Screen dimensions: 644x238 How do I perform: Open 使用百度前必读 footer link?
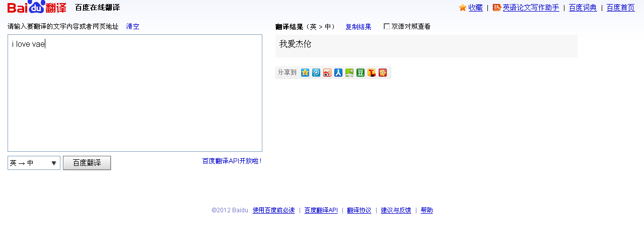(x=274, y=210)
